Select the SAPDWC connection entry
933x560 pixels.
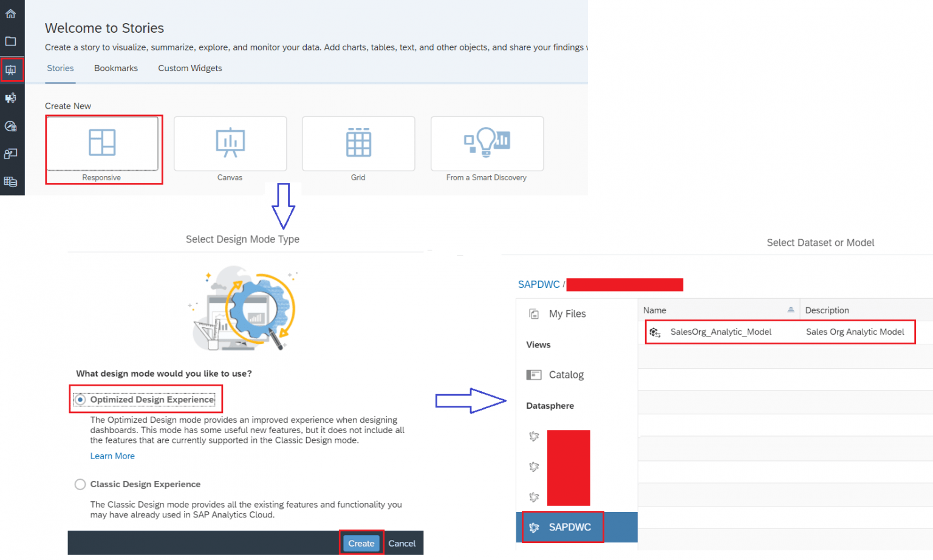click(561, 527)
